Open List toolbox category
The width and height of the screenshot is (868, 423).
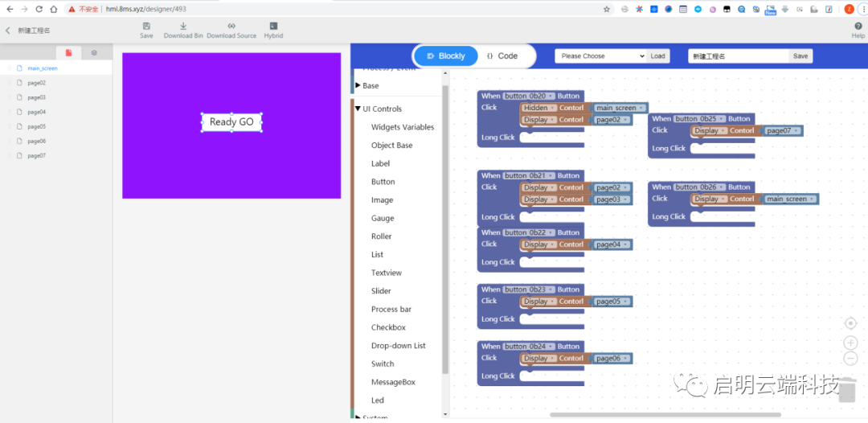(x=377, y=255)
